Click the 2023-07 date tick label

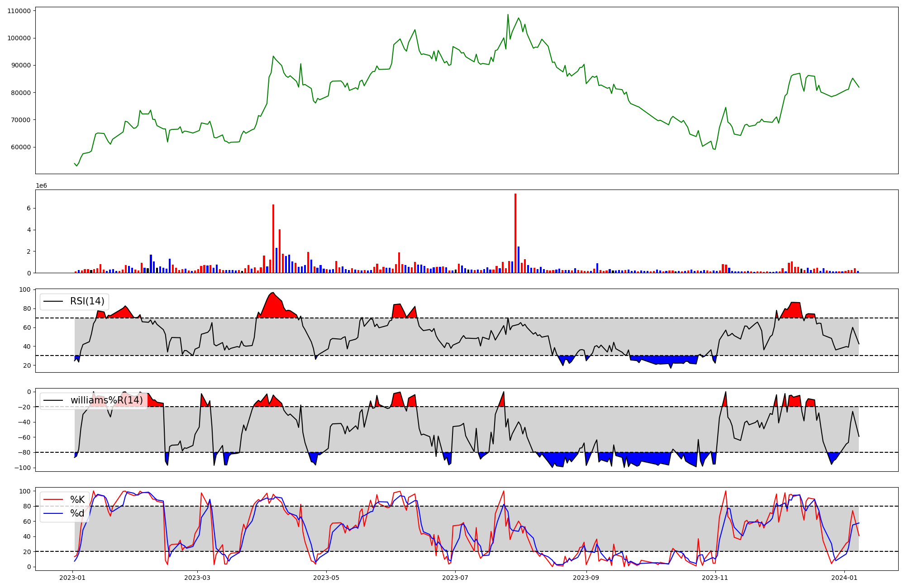point(455,578)
